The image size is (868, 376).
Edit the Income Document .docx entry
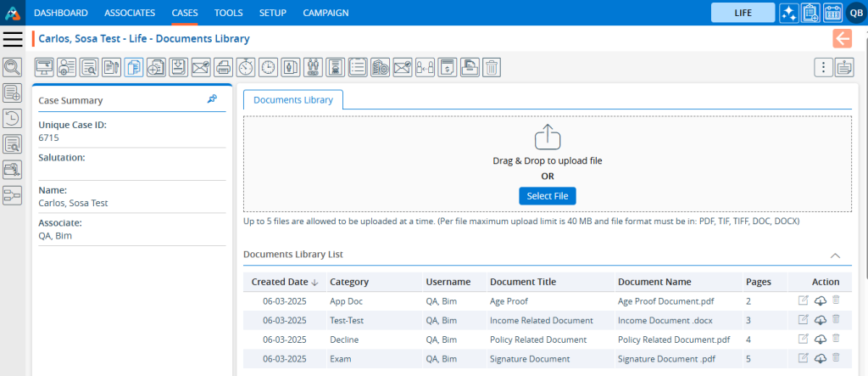tap(803, 320)
